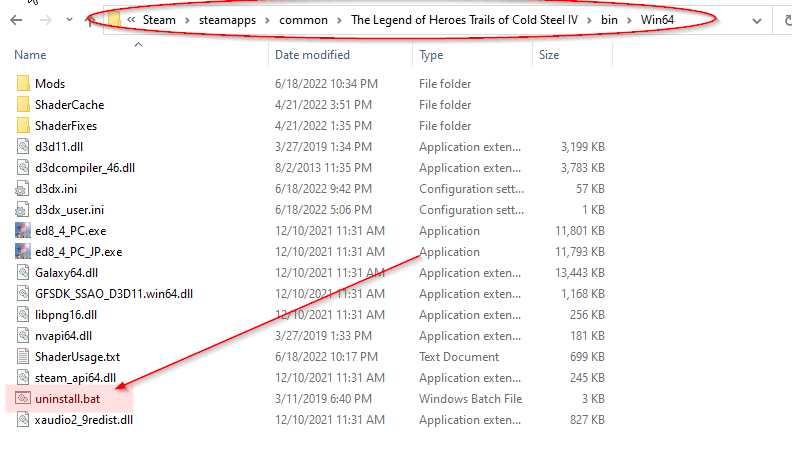
Task: Click the d3dx.ini file name
Action: coord(56,188)
